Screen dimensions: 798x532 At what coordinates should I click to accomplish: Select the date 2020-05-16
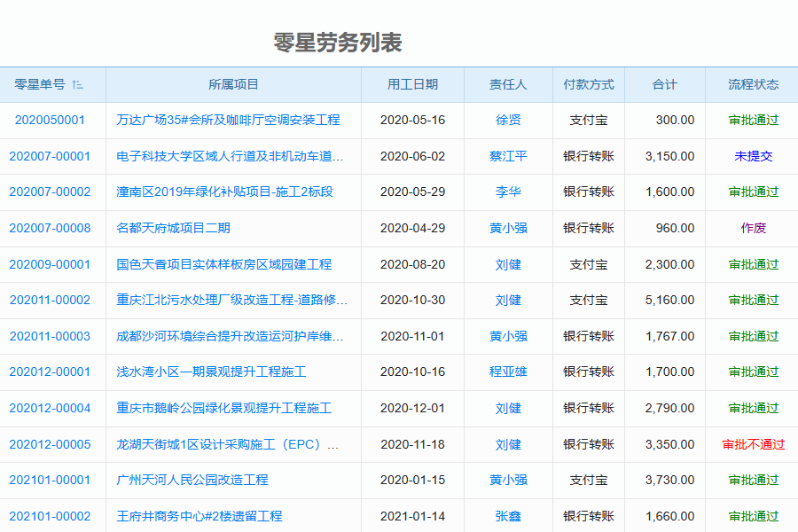tap(412, 121)
